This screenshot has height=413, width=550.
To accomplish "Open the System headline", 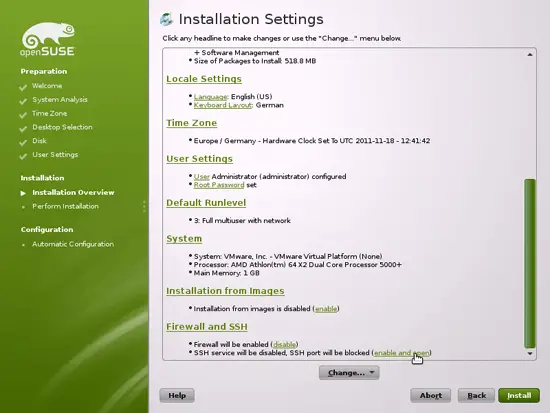I will [x=184, y=239].
